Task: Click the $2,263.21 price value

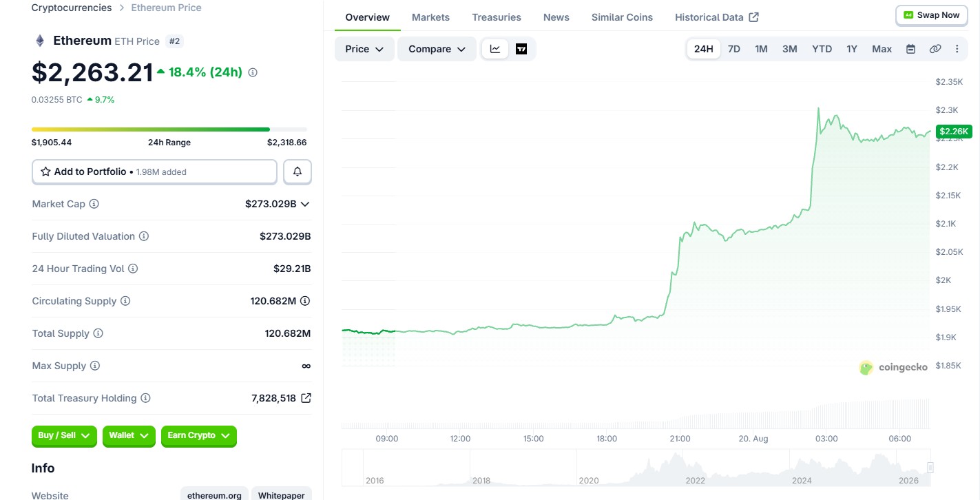Action: 92,72
